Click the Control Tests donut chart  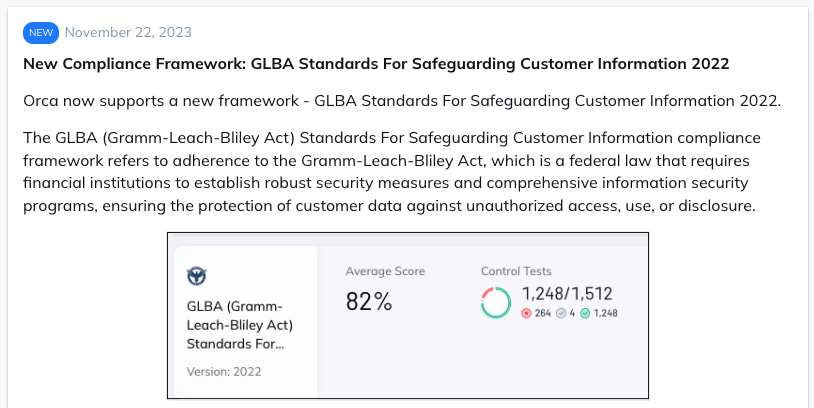(x=496, y=302)
